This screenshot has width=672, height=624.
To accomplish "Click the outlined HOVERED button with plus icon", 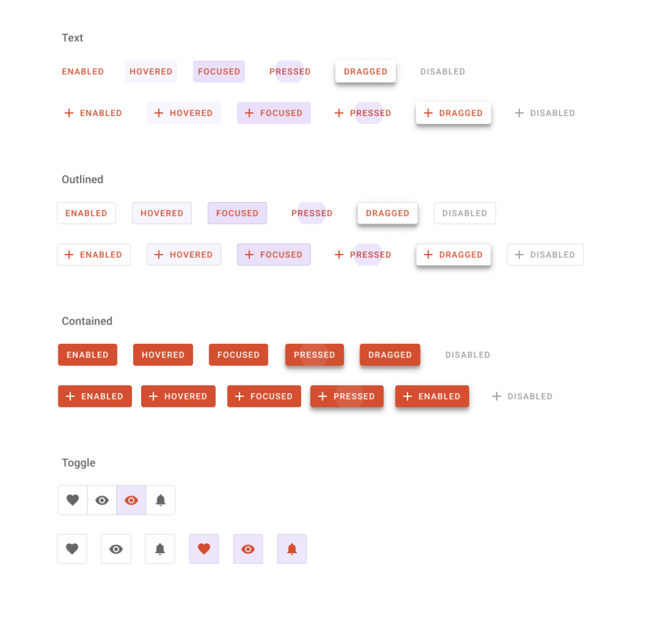I will [x=184, y=255].
